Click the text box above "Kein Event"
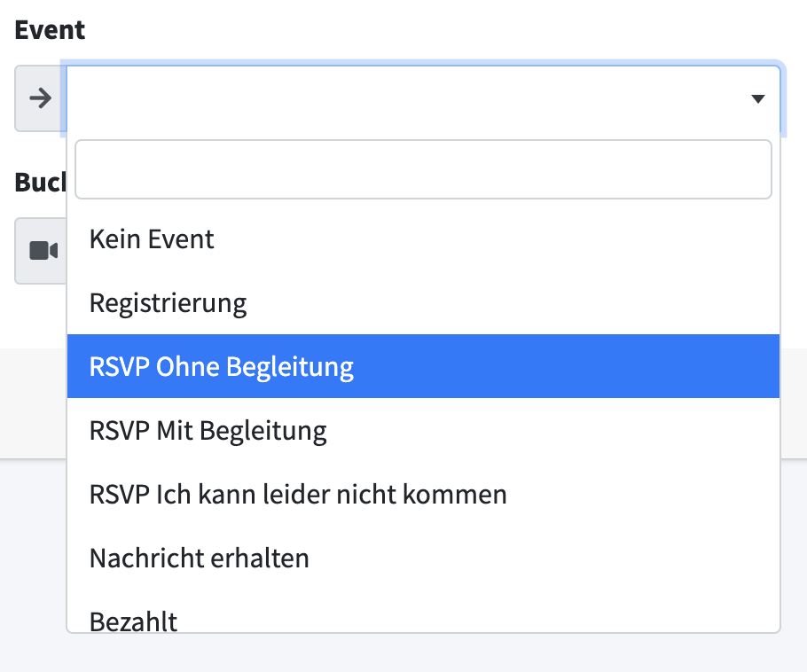Viewport: 807px width, 672px height. [423, 169]
